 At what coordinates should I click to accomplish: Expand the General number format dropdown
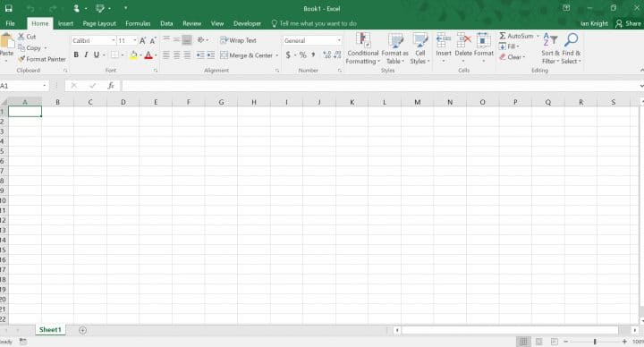coord(339,40)
